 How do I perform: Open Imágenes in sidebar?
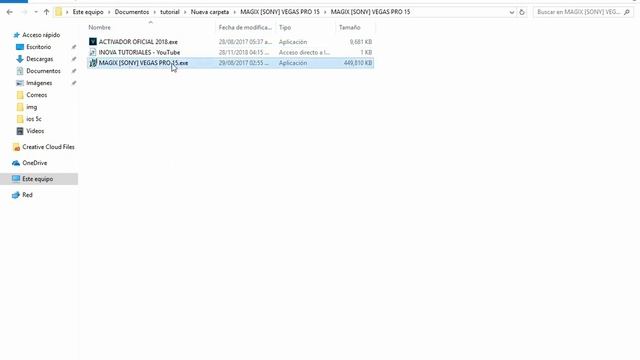coord(39,83)
